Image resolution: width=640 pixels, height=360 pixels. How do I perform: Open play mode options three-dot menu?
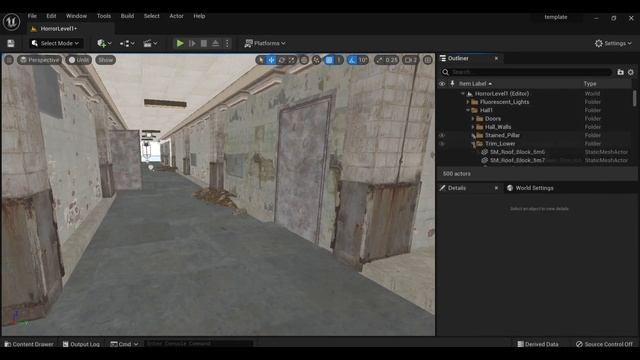pos(227,43)
